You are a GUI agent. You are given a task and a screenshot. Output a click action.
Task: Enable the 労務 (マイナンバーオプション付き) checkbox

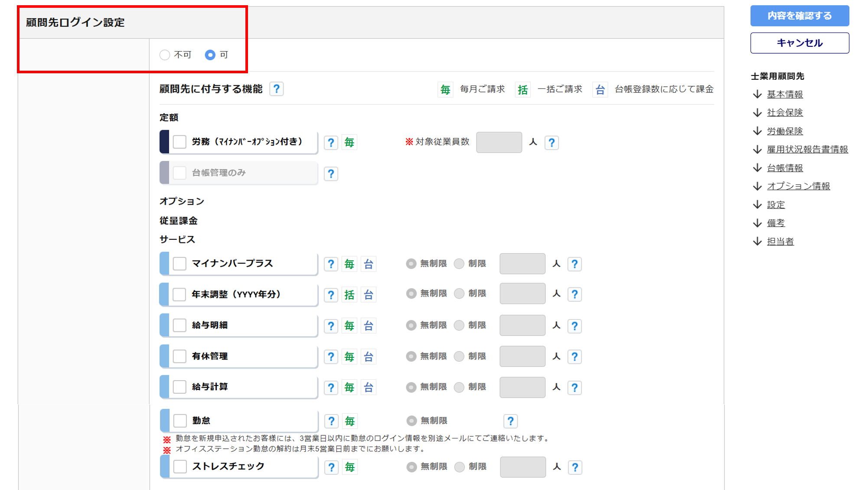[x=179, y=142]
